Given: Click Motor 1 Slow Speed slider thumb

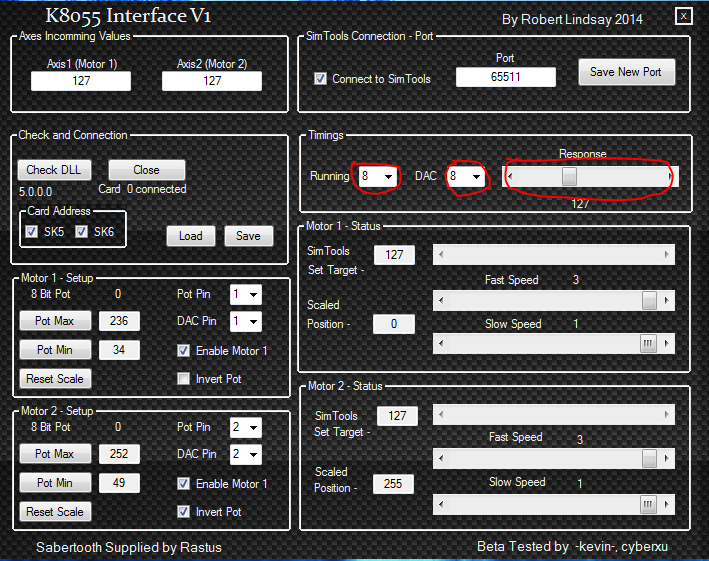Looking at the screenshot, I should [648, 344].
